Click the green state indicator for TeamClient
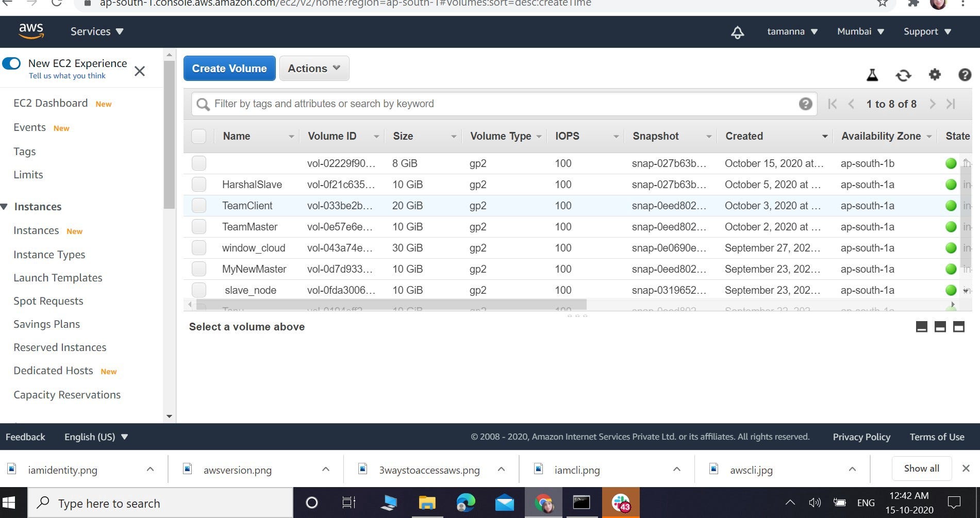 click(x=951, y=206)
